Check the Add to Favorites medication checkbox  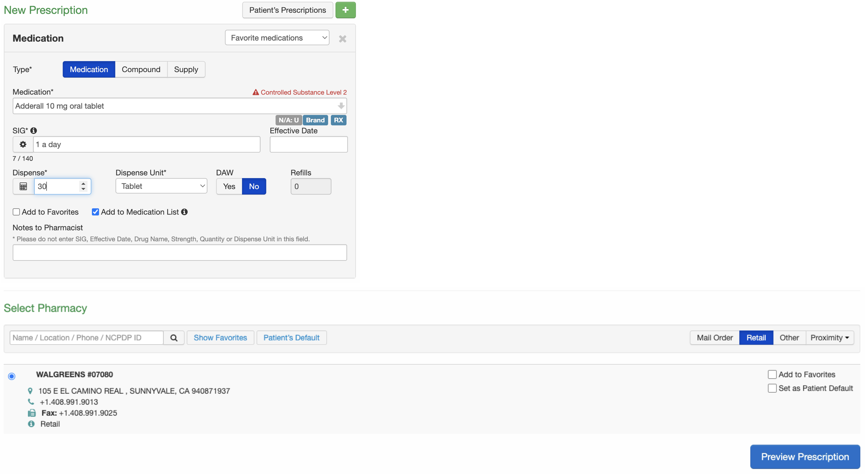tap(16, 212)
